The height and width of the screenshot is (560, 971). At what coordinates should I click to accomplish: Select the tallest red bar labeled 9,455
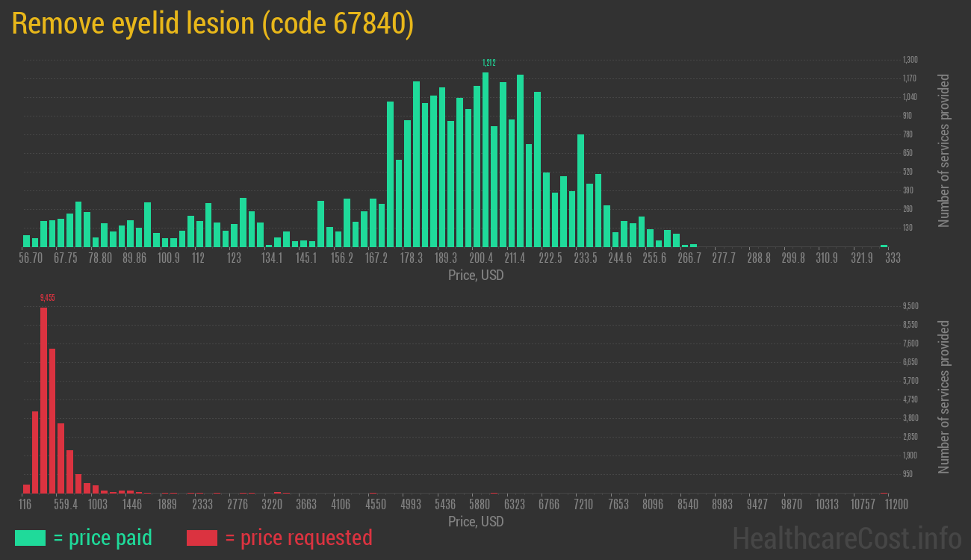43,399
